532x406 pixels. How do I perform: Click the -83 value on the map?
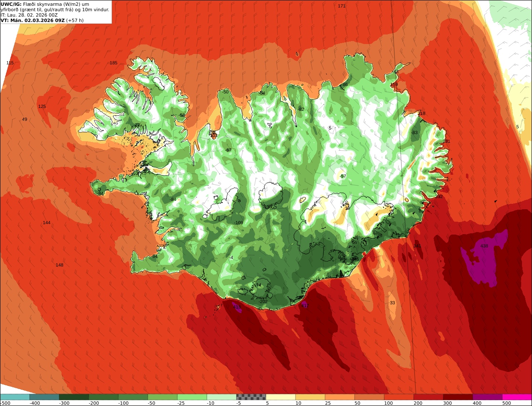414,132
